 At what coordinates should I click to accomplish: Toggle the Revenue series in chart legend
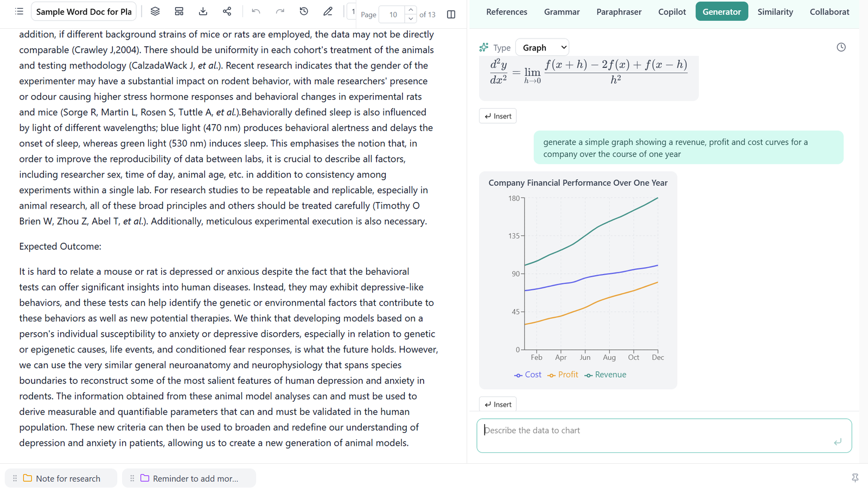[x=605, y=375]
